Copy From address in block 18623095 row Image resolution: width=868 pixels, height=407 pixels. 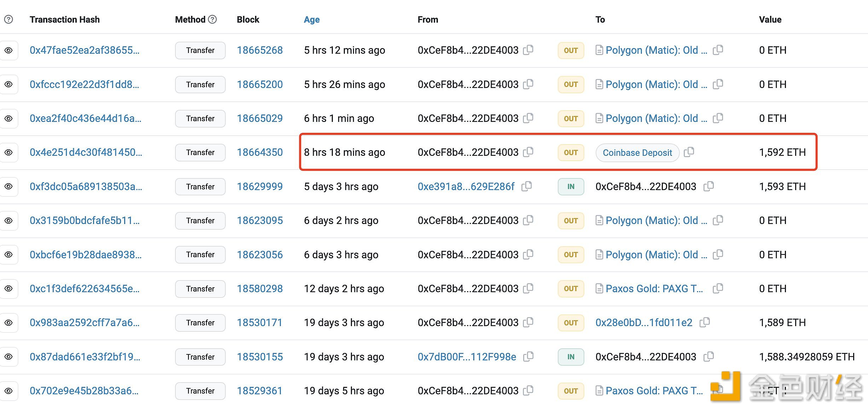click(x=528, y=220)
